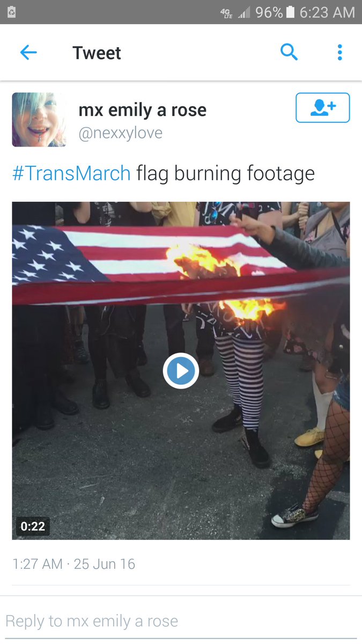Play the flag burning video
The height and width of the screenshot is (644, 362).
[x=181, y=370]
